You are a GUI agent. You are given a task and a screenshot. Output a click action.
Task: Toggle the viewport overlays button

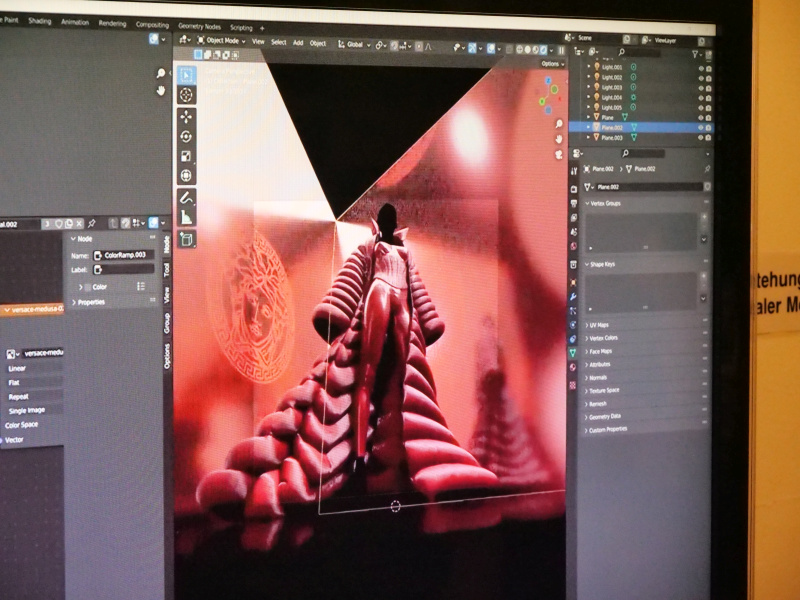pos(490,48)
